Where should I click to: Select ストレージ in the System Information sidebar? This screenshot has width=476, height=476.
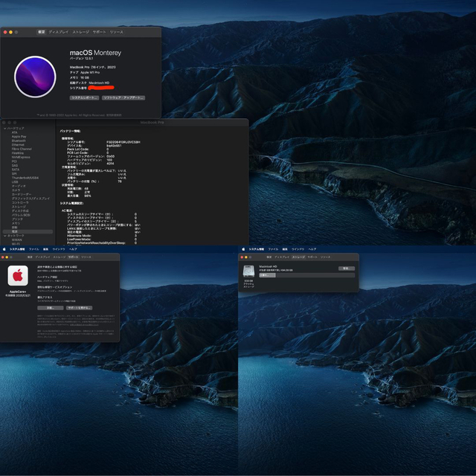point(19,207)
